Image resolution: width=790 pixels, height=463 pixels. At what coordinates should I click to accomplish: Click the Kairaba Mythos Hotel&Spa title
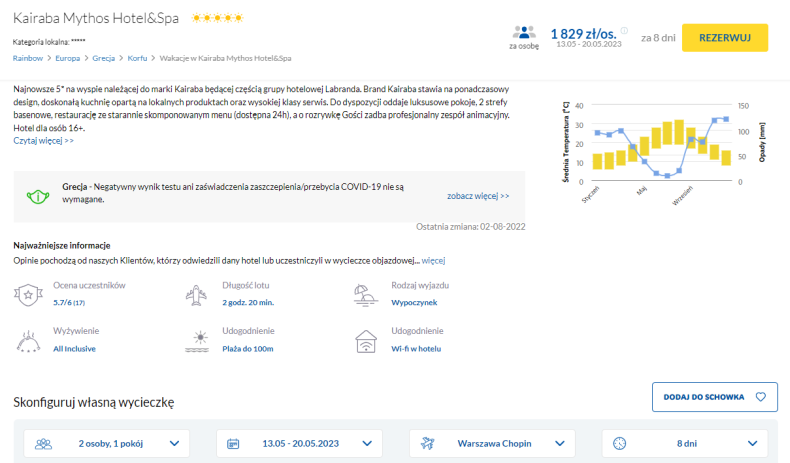click(96, 18)
